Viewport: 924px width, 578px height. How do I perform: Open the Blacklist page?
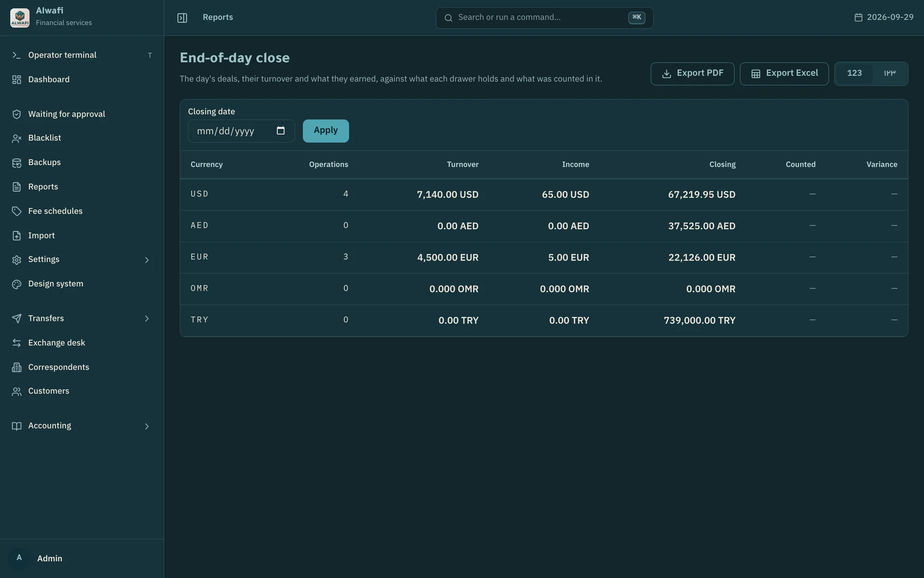pyautogui.click(x=82, y=138)
